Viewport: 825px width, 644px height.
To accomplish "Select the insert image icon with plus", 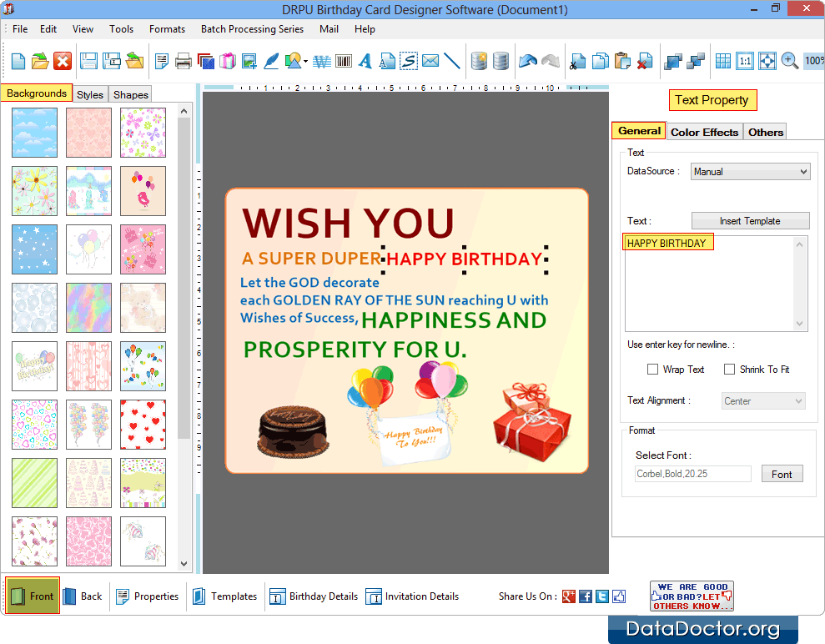I will click(x=249, y=62).
